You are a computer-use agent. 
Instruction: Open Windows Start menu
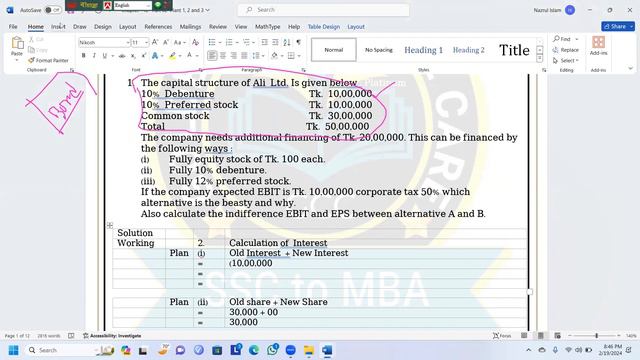click(x=13, y=350)
